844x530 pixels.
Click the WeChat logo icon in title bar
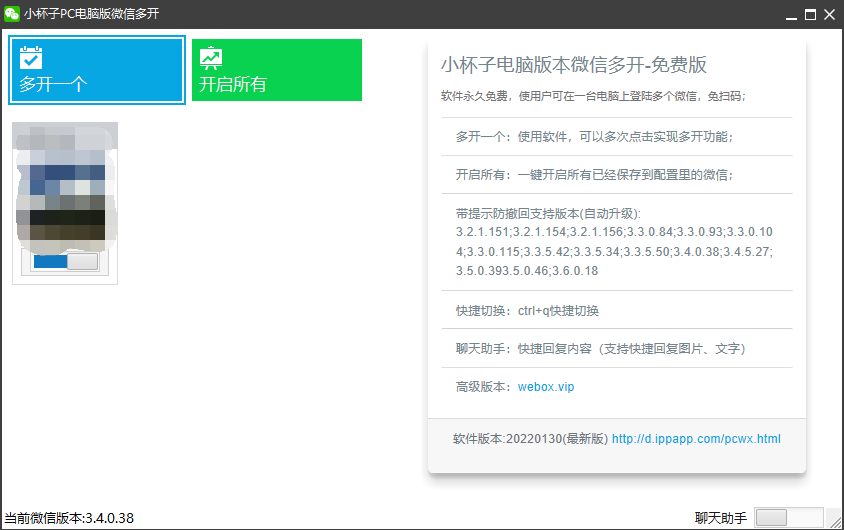click(11, 14)
